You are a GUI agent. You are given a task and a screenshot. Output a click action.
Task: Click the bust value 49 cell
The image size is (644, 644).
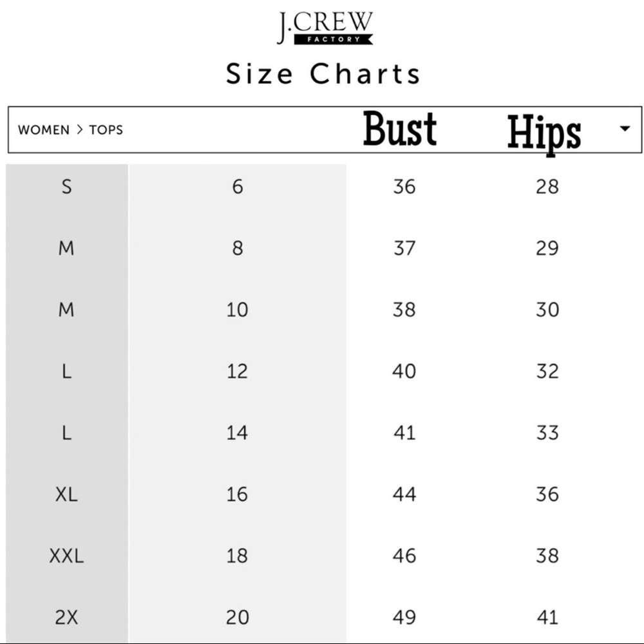point(404,618)
